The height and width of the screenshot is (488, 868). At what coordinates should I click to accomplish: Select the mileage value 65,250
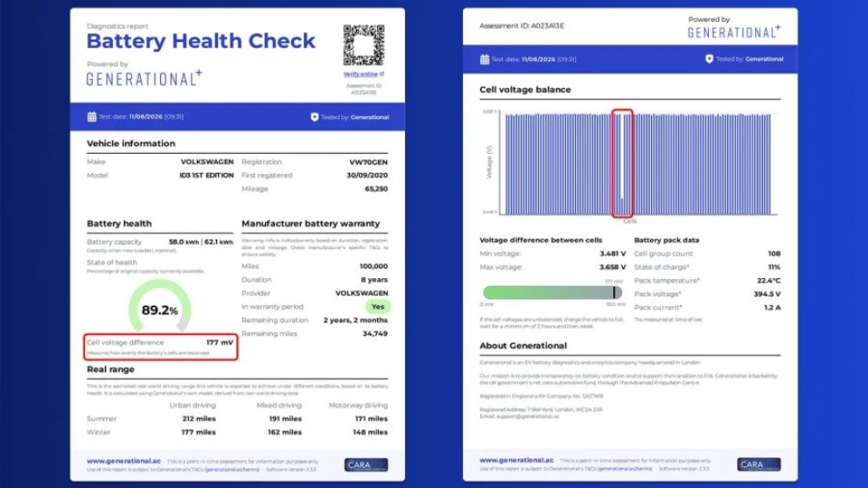376,189
